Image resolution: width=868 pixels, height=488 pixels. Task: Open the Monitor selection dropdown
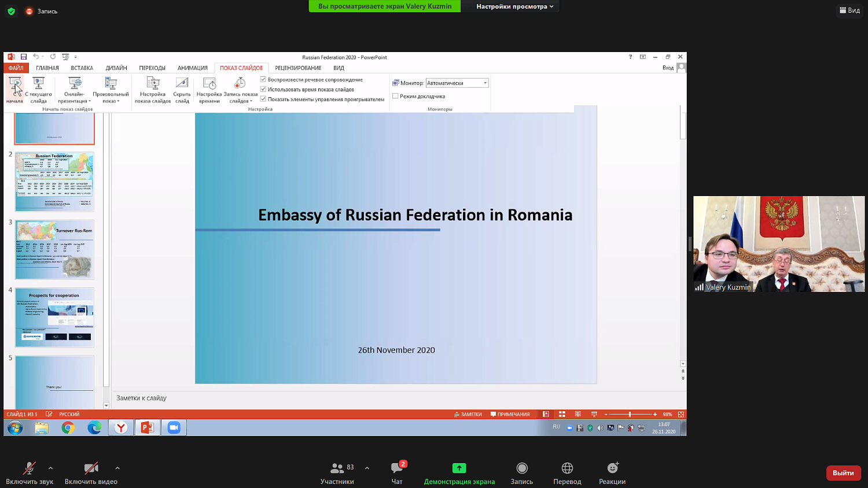tap(484, 83)
